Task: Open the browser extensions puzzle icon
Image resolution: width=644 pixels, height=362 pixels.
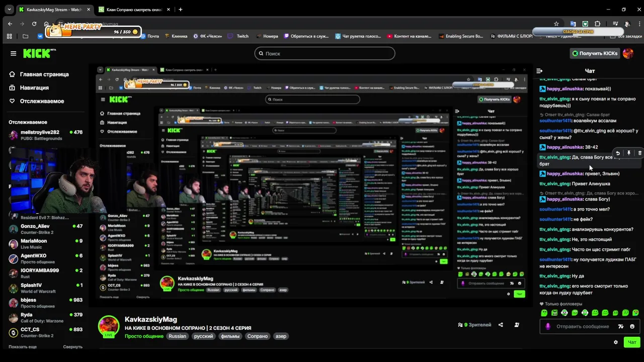Action: click(598, 24)
